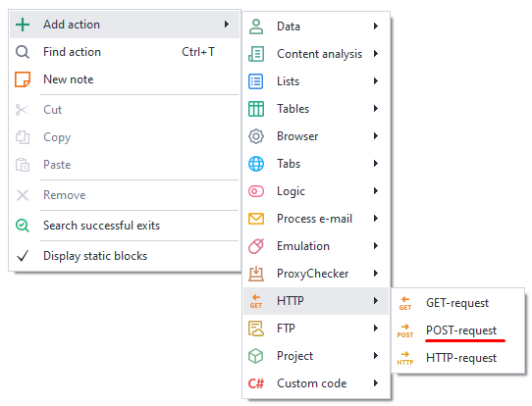Expand the FTP submenu arrow
Viewport: 532px width, 406px height.
coord(376,329)
